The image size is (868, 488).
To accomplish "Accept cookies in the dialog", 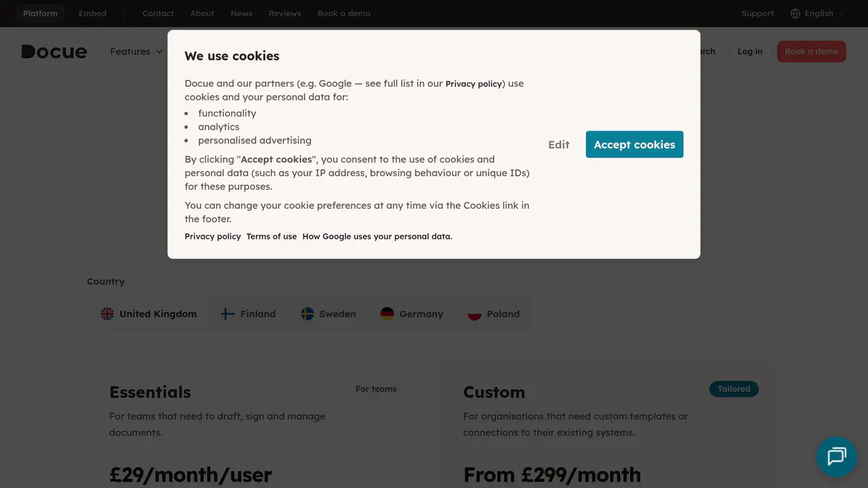I will point(635,144).
